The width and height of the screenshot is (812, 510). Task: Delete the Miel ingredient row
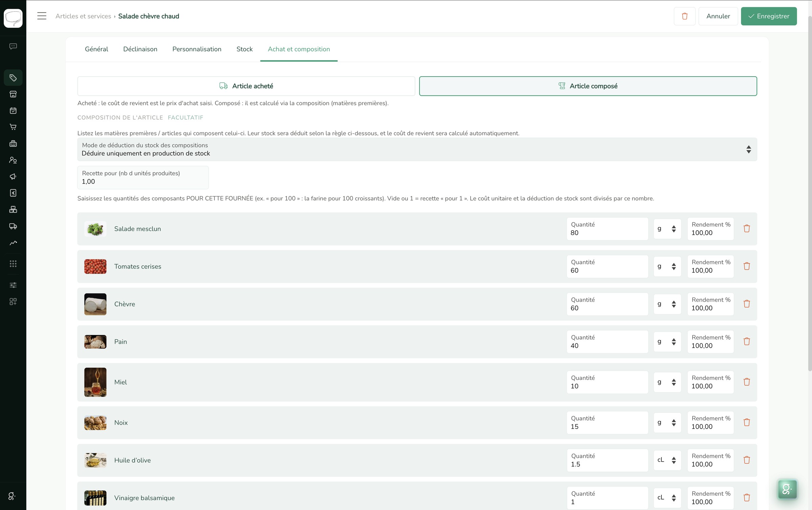[x=747, y=382]
